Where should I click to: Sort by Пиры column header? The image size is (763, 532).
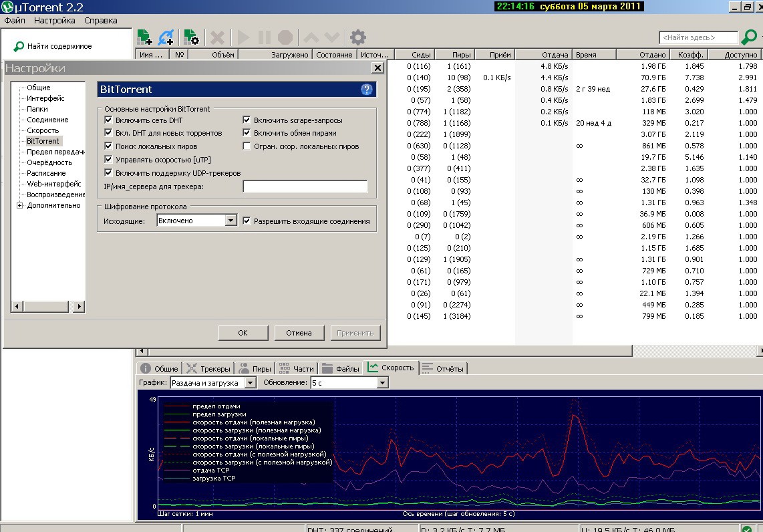click(x=454, y=55)
